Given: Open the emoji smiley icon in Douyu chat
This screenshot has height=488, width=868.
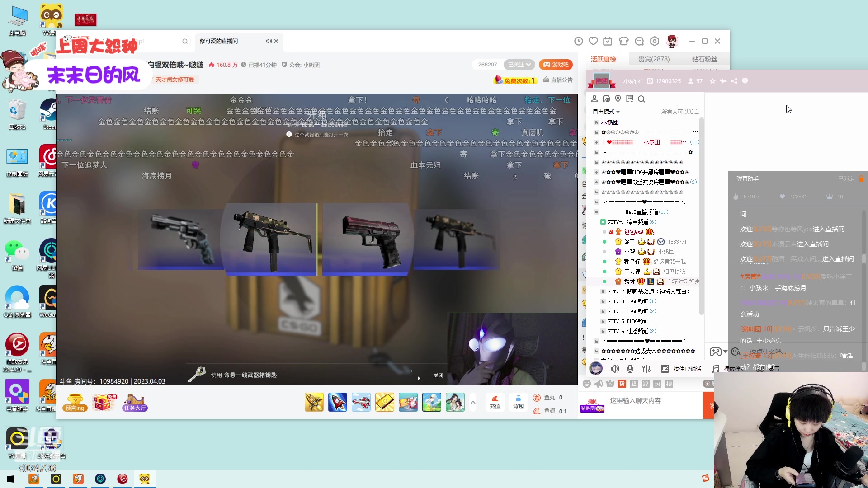Looking at the screenshot, I should point(587,384).
